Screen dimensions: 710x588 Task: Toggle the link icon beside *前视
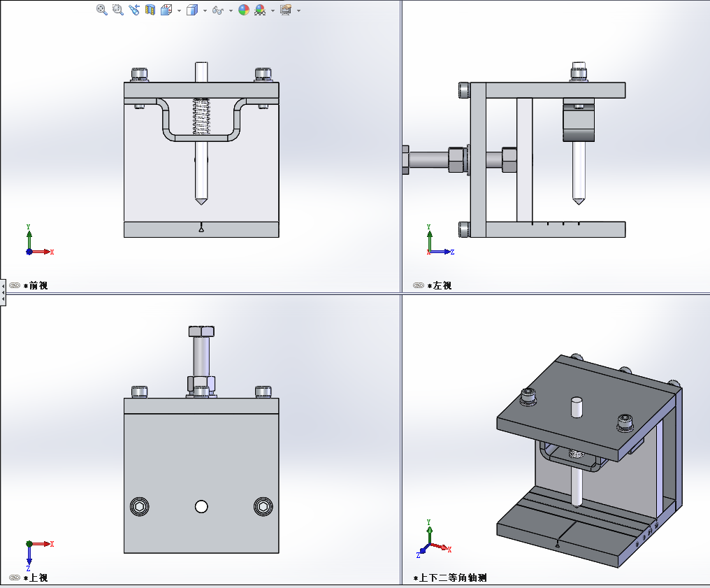[x=15, y=285]
